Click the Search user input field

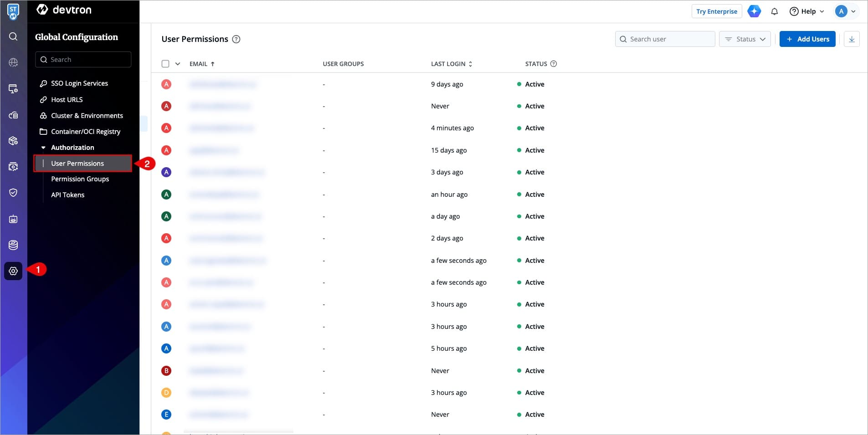[x=669, y=39]
